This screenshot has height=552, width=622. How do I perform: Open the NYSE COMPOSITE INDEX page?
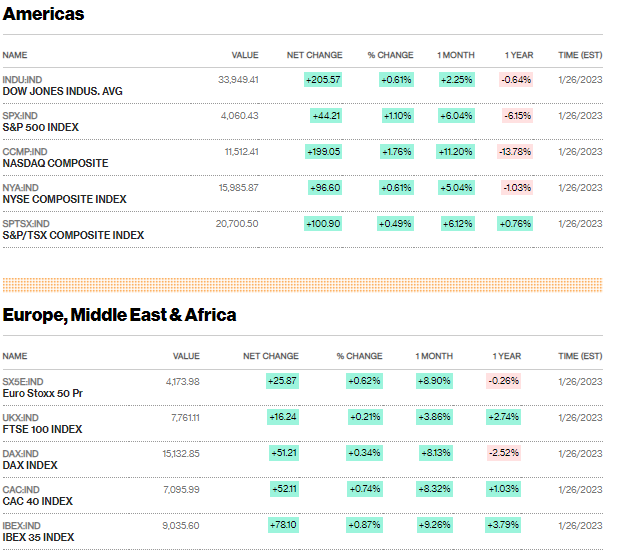coord(62,199)
